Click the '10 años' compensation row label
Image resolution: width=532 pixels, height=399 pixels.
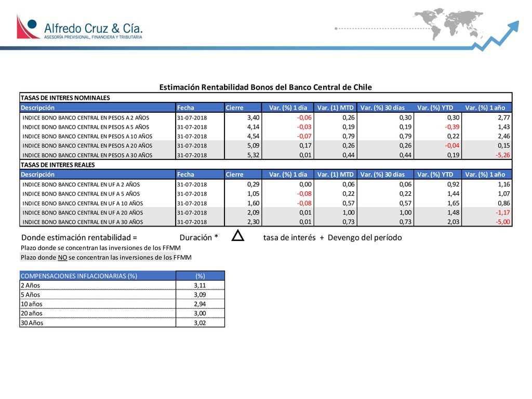click(x=32, y=304)
